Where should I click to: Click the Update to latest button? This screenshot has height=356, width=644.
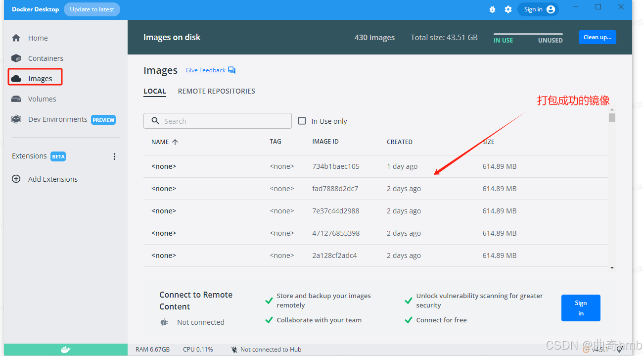[x=92, y=9]
